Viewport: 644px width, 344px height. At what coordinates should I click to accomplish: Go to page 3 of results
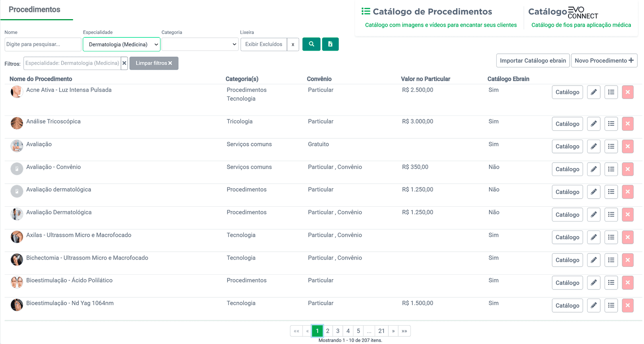pos(338,331)
